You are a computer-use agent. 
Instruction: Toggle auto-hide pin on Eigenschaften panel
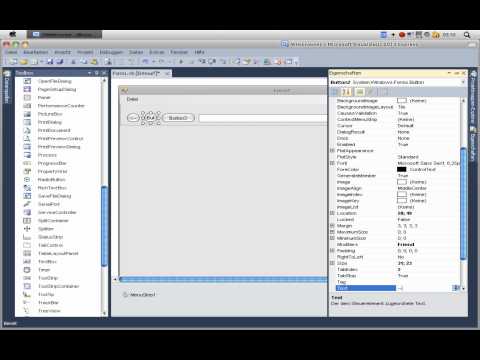tap(456, 73)
